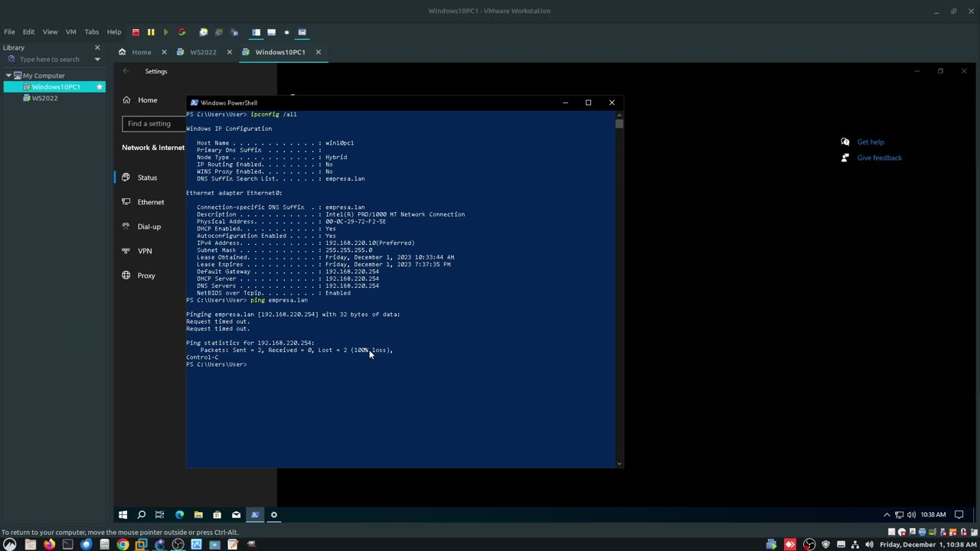This screenshot has height=551, width=980.
Task: Open the Status network page
Action: click(x=147, y=178)
